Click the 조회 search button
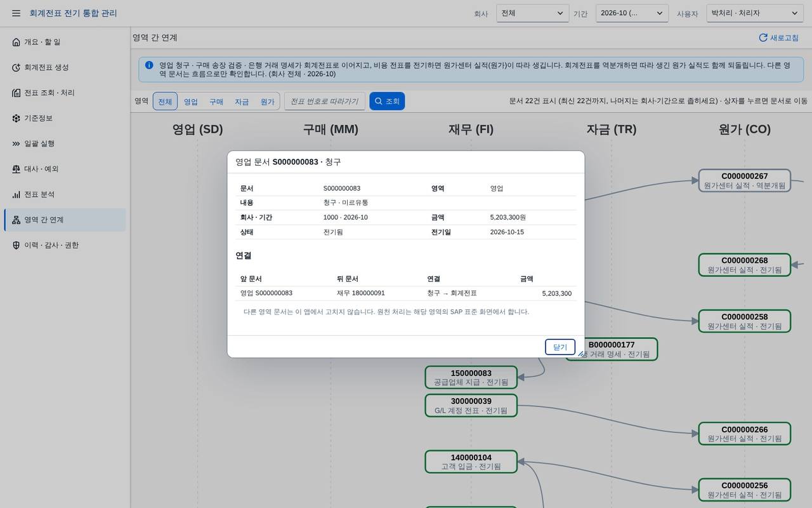Viewport: 812px width, 508px height. 387,101
